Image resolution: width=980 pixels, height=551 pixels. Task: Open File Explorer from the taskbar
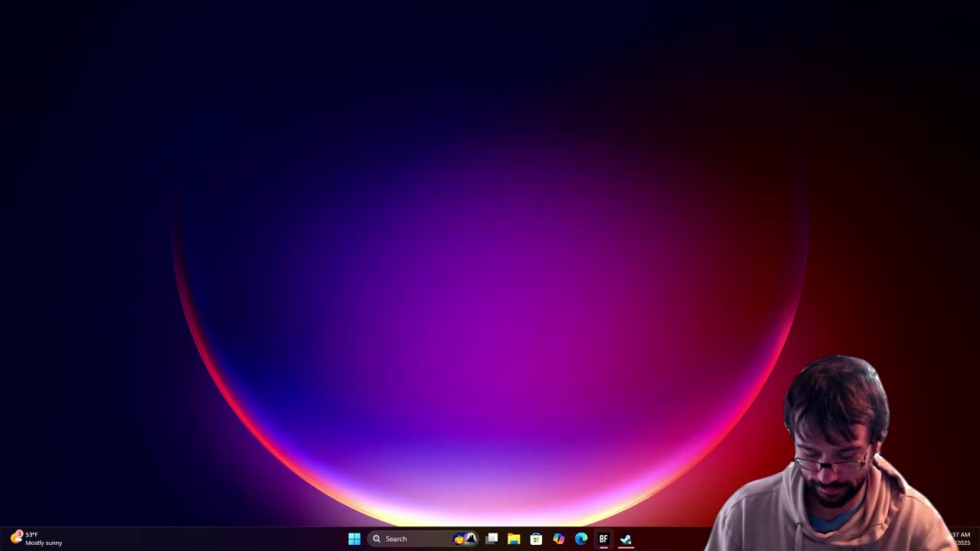pos(514,539)
